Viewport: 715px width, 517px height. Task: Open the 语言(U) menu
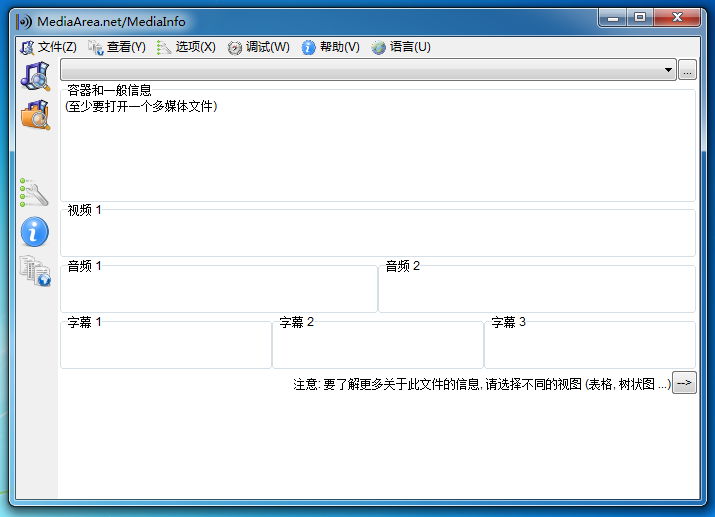pyautogui.click(x=401, y=47)
